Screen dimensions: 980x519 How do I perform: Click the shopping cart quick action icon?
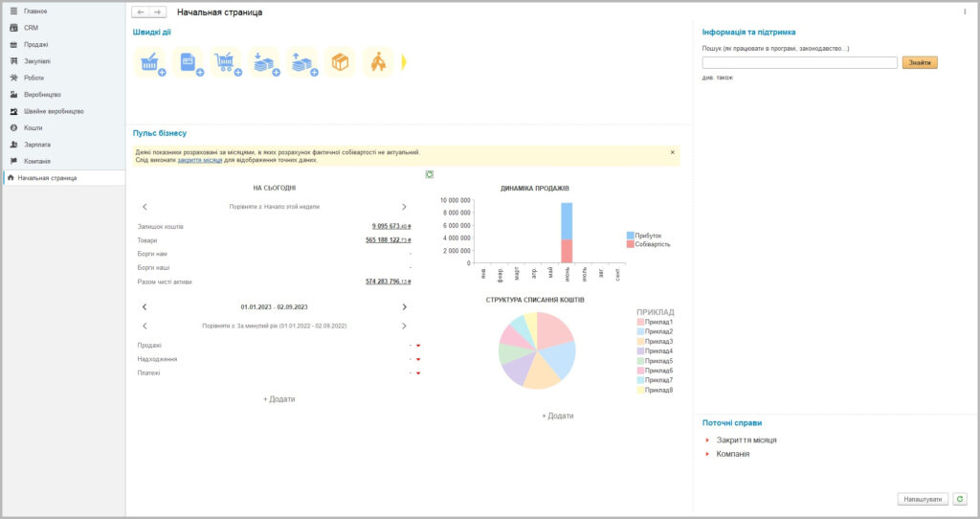(x=226, y=63)
